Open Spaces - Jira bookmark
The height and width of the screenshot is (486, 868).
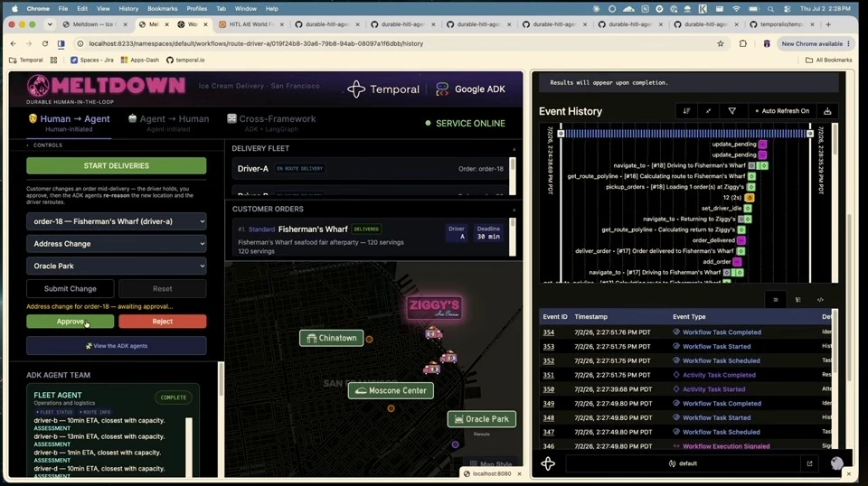pyautogui.click(x=92, y=60)
